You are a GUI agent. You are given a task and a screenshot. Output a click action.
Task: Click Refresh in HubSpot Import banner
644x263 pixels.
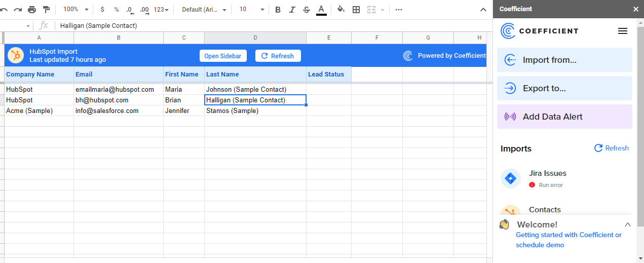point(278,56)
